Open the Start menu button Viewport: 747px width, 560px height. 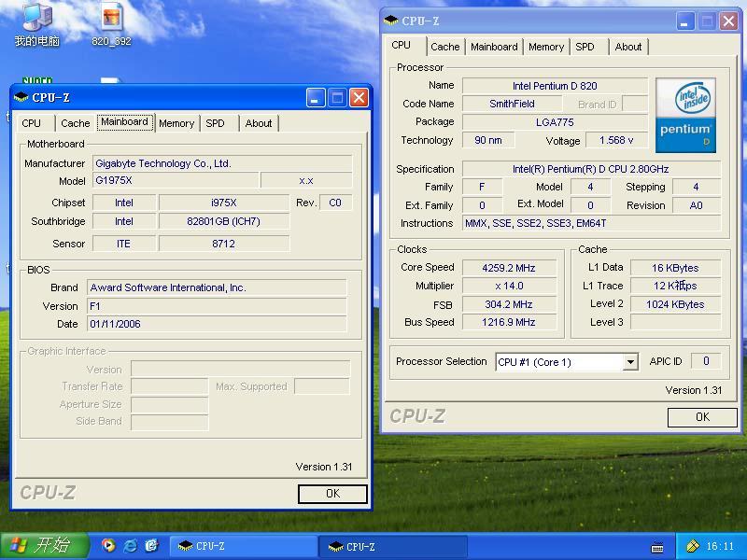pos(44,546)
